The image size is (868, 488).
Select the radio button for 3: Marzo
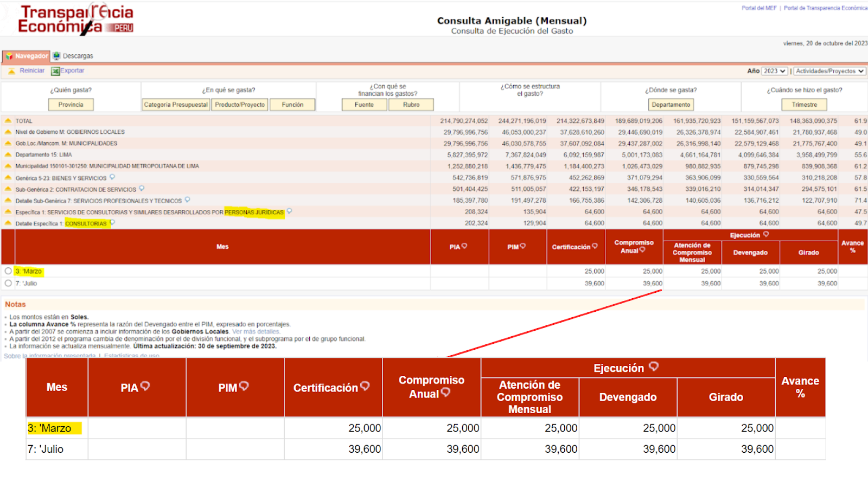[8, 271]
